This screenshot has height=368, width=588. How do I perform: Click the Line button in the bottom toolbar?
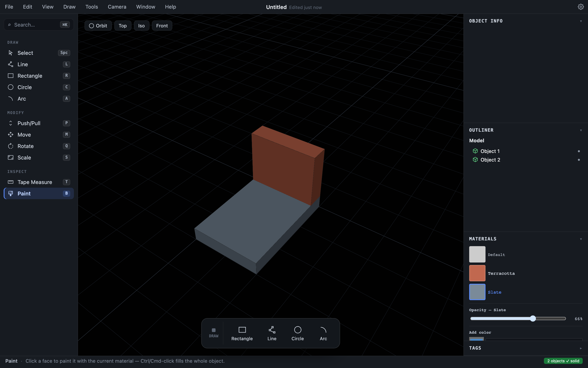click(x=272, y=333)
